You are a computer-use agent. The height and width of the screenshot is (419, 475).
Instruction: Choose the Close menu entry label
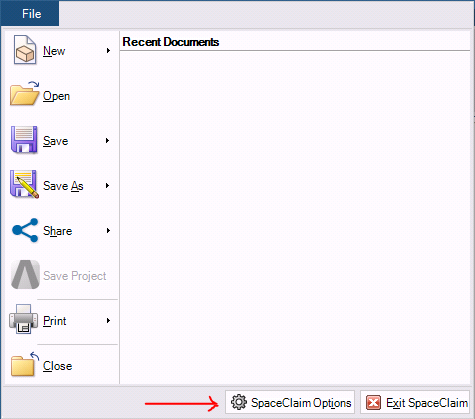[57, 366]
